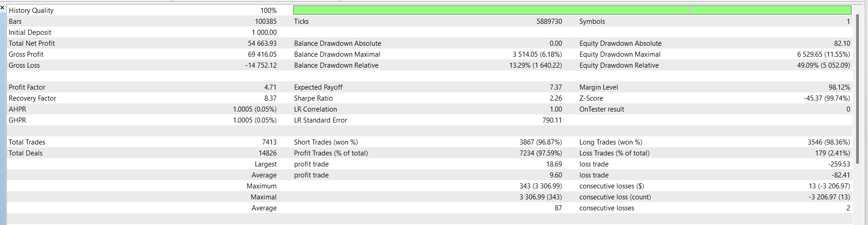Click the Initial Deposit value 1 000.00
This screenshot has width=868, height=225.
coord(264,32)
